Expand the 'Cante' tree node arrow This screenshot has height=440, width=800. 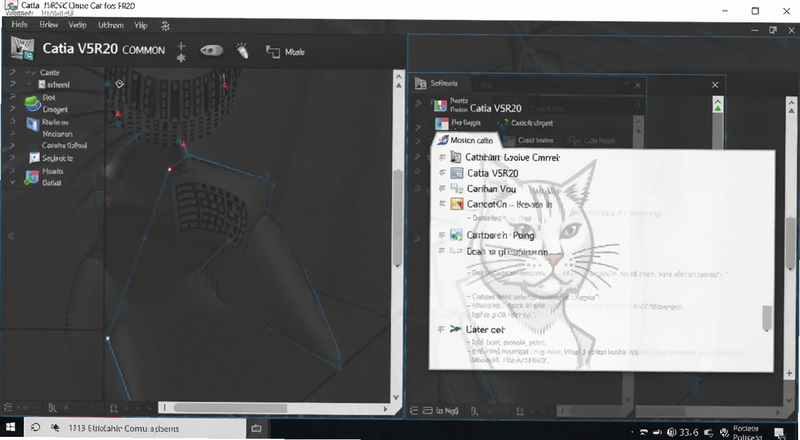[x=12, y=72]
